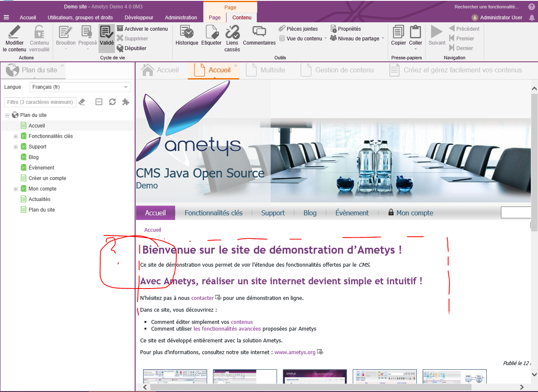Open the hamburger menu icon
The height and width of the screenshot is (392, 538).
click(x=6, y=17)
